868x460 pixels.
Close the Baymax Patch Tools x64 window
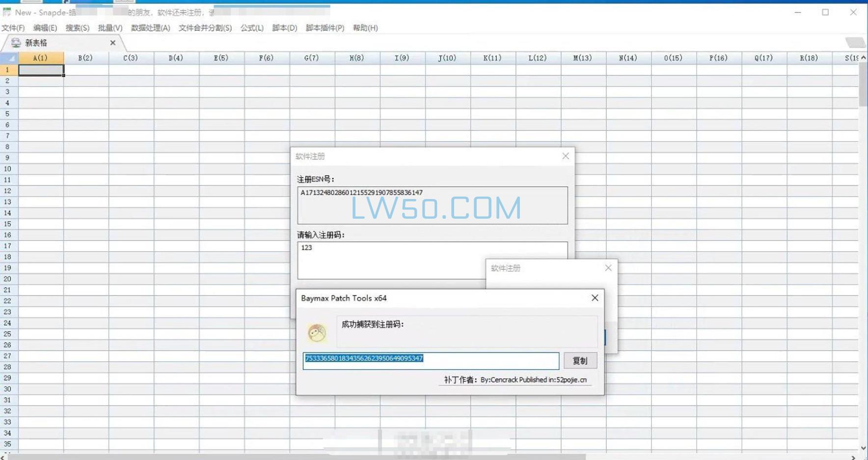click(595, 298)
